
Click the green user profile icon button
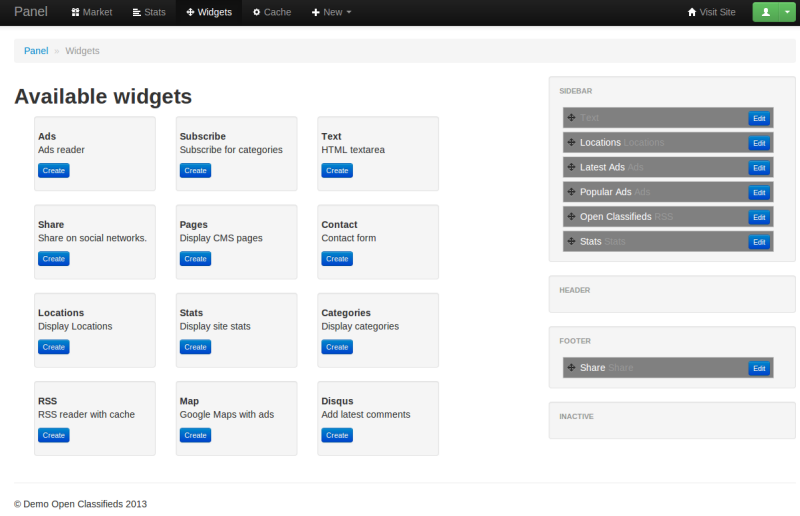(766, 12)
